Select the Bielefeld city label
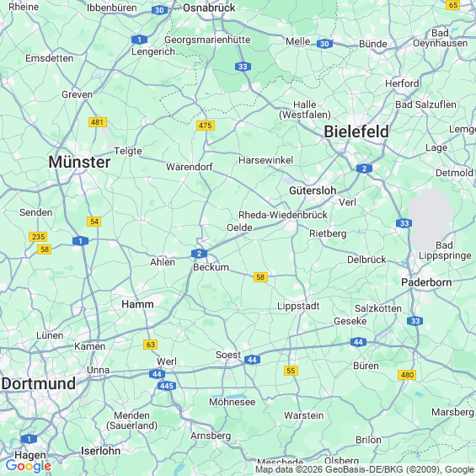Viewport: 476px width, 476px height. click(x=356, y=131)
